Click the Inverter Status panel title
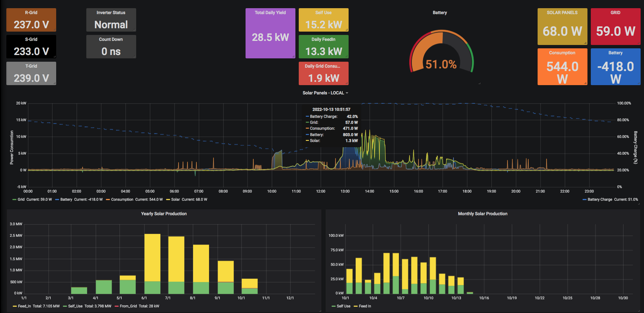The height and width of the screenshot is (313, 644). pyautogui.click(x=111, y=13)
